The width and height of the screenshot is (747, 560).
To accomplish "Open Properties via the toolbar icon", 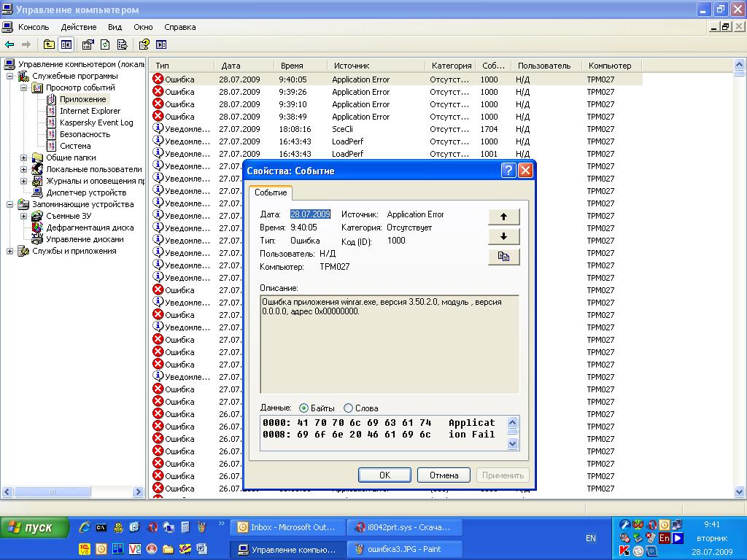I will (88, 44).
